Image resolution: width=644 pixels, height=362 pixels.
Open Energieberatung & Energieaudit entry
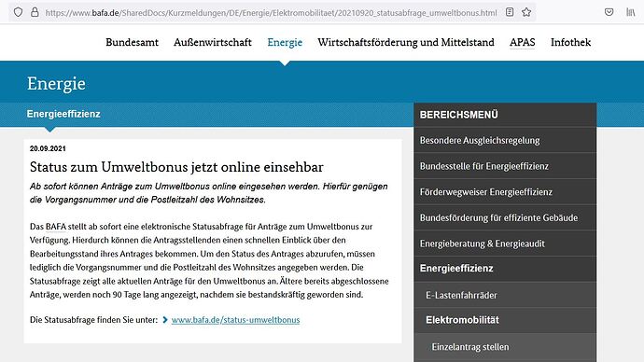[x=505, y=244]
